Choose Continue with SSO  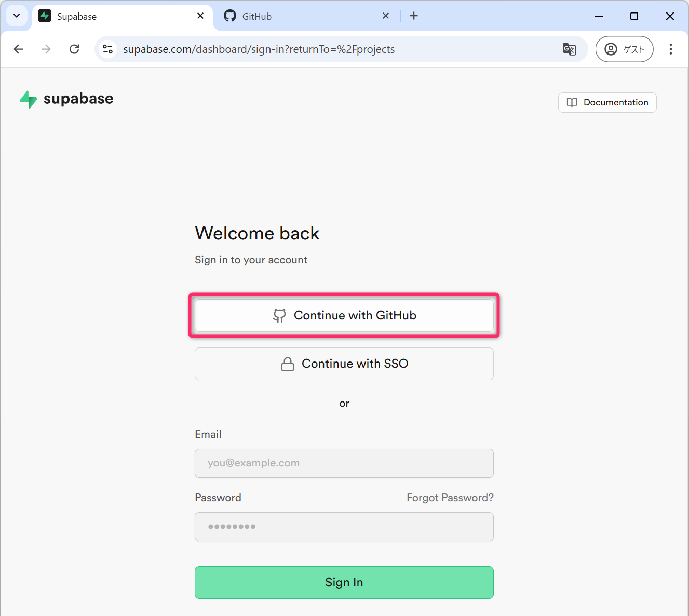click(x=344, y=364)
